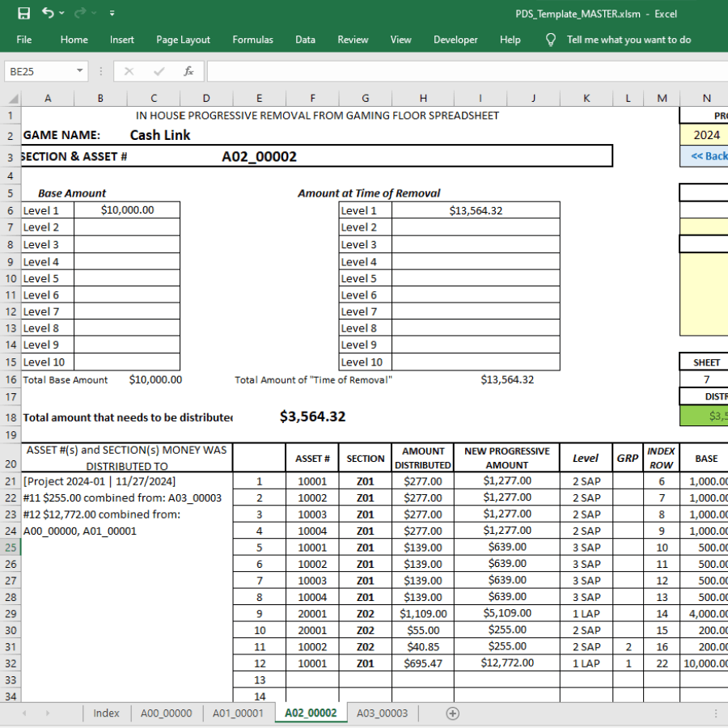
Task: Click the sheet tab bar resize dots
Action: click(716, 713)
